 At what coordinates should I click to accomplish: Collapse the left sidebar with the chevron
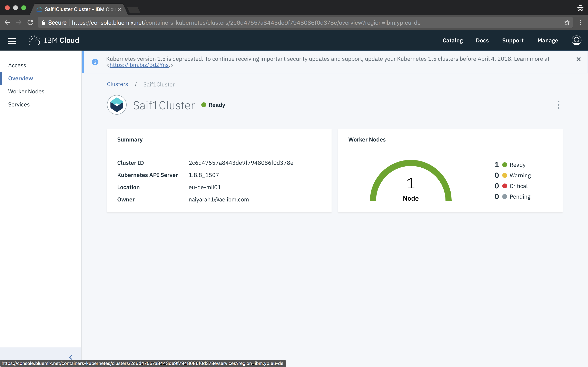70,357
